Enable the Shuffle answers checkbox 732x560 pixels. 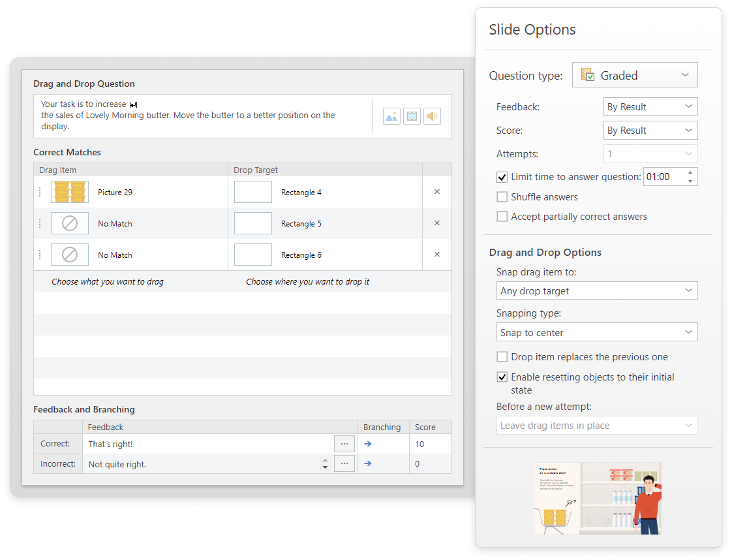pos(502,197)
